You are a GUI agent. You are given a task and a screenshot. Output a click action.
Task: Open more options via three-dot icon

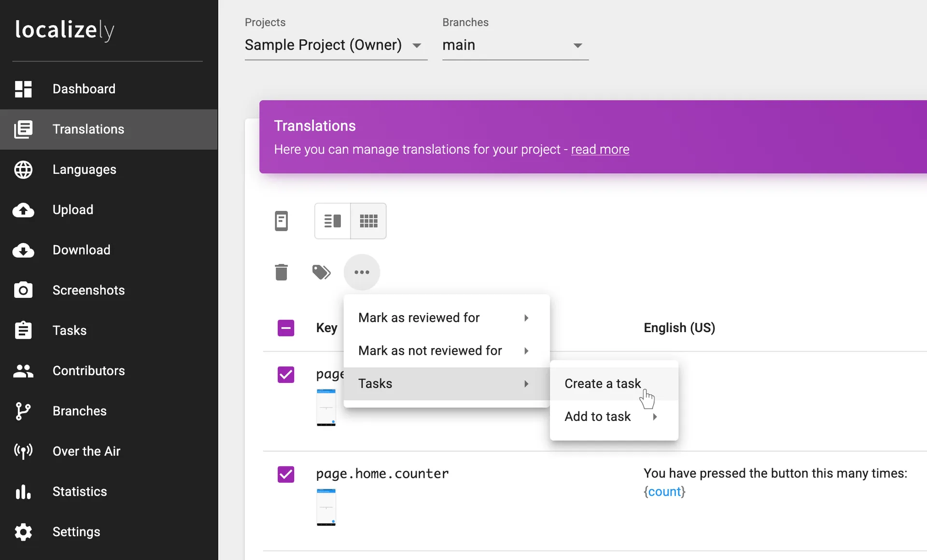pyautogui.click(x=362, y=272)
